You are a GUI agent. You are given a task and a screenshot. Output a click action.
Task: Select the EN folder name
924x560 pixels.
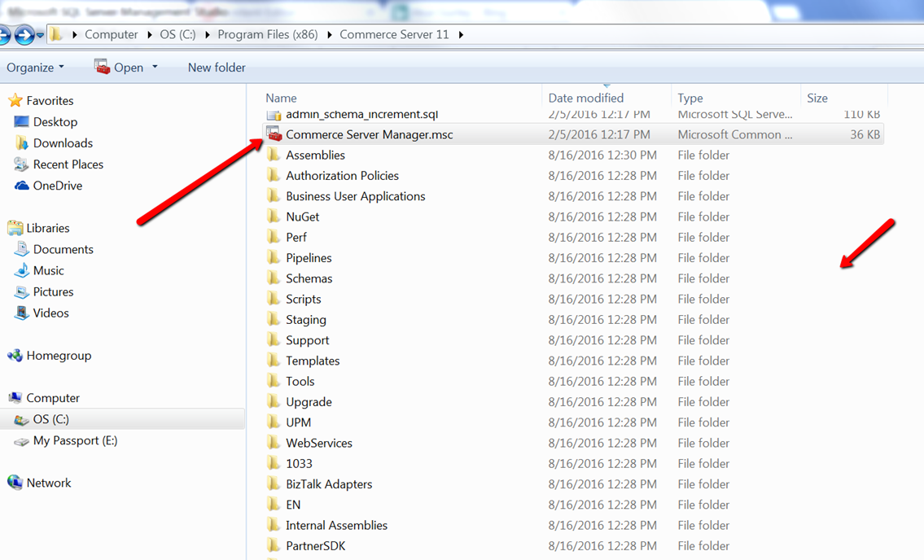[x=293, y=505]
